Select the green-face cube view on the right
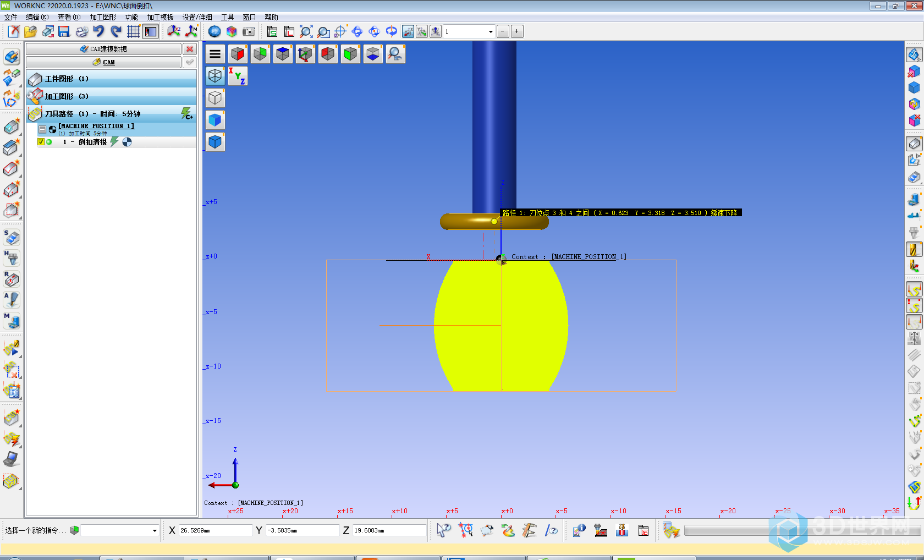The height and width of the screenshot is (560, 924). 350,54
